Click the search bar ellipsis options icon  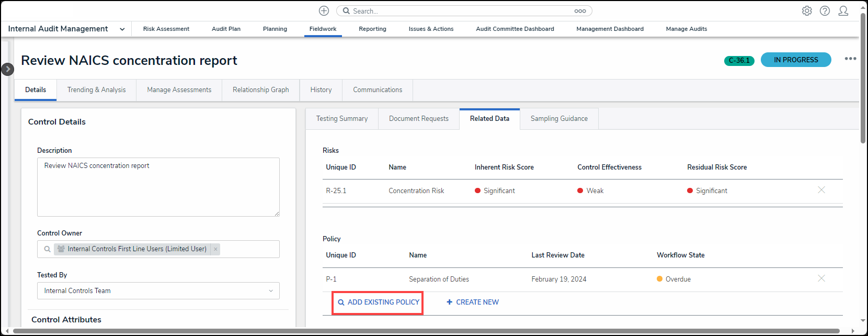(x=580, y=11)
